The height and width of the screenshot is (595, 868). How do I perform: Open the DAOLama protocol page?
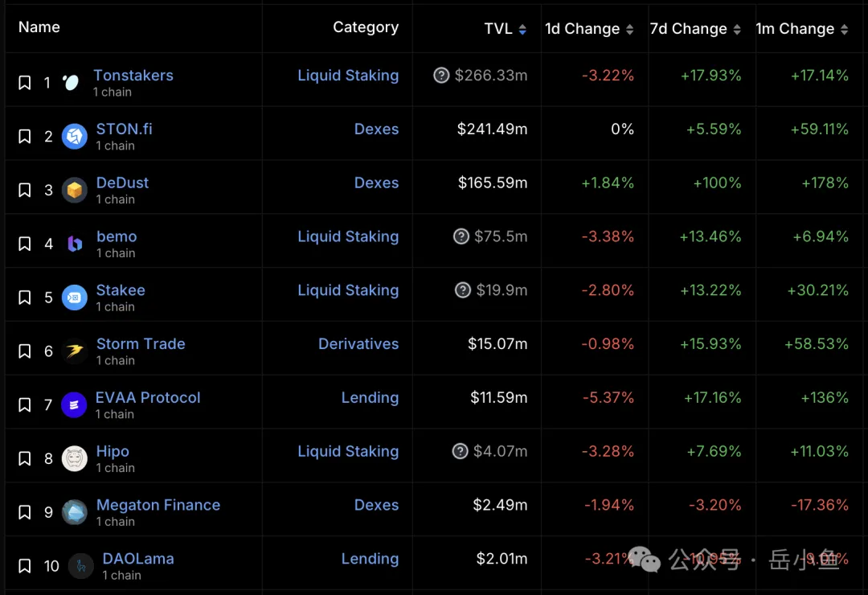[138, 559]
